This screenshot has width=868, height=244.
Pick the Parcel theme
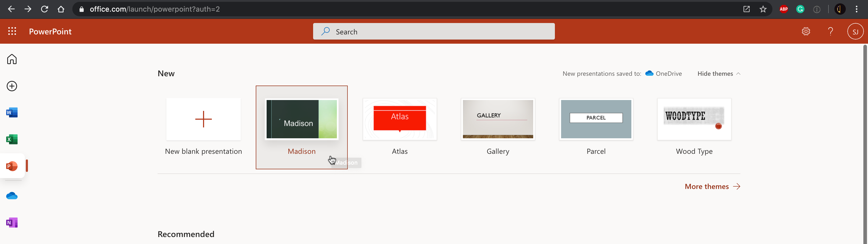click(x=596, y=119)
